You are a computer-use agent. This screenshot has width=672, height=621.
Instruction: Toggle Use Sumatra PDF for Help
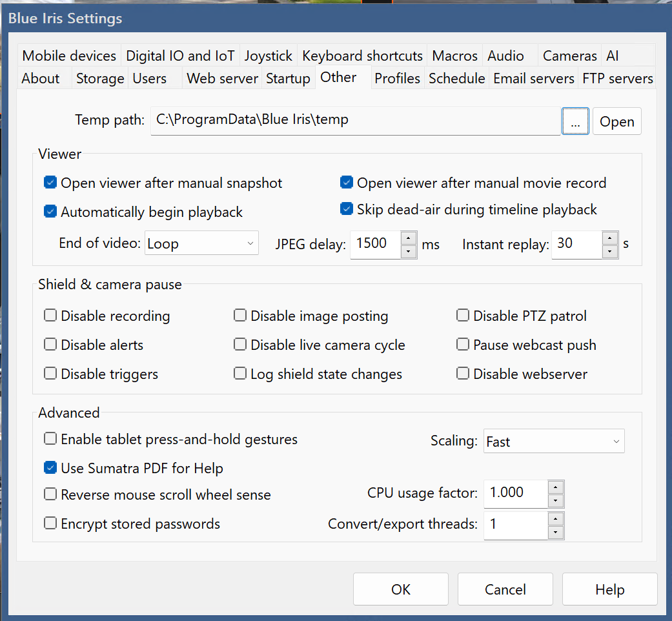(x=50, y=468)
